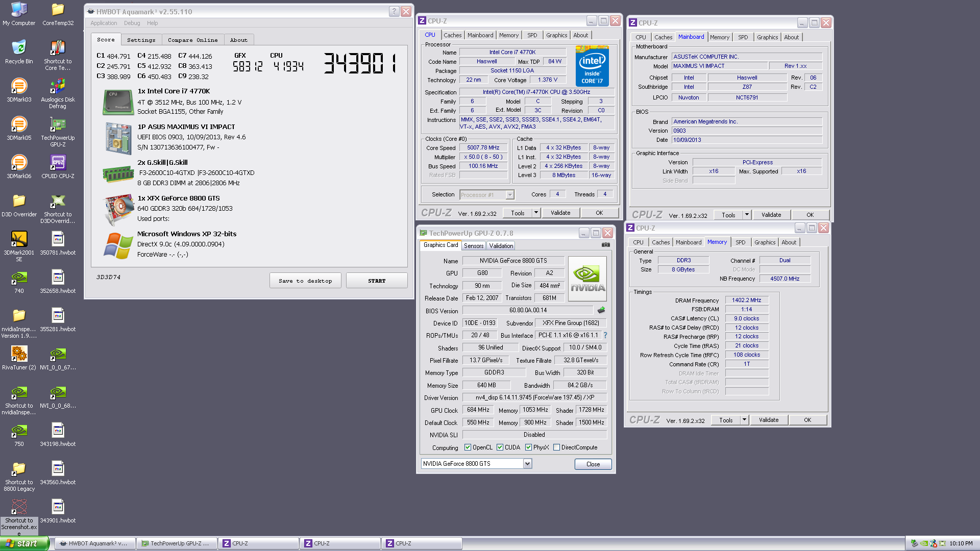The width and height of the screenshot is (980, 551).
Task: Select the 343901.hwbot file icon
Action: tap(58, 511)
